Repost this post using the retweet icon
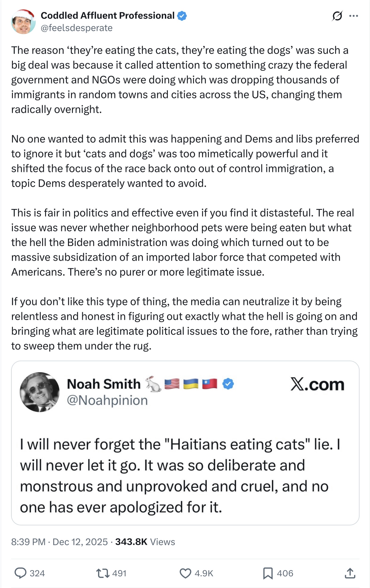370x588 pixels. [103, 573]
